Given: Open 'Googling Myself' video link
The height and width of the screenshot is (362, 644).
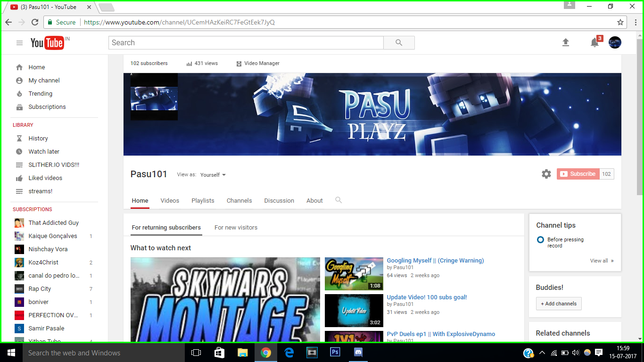Looking at the screenshot, I should point(435,260).
